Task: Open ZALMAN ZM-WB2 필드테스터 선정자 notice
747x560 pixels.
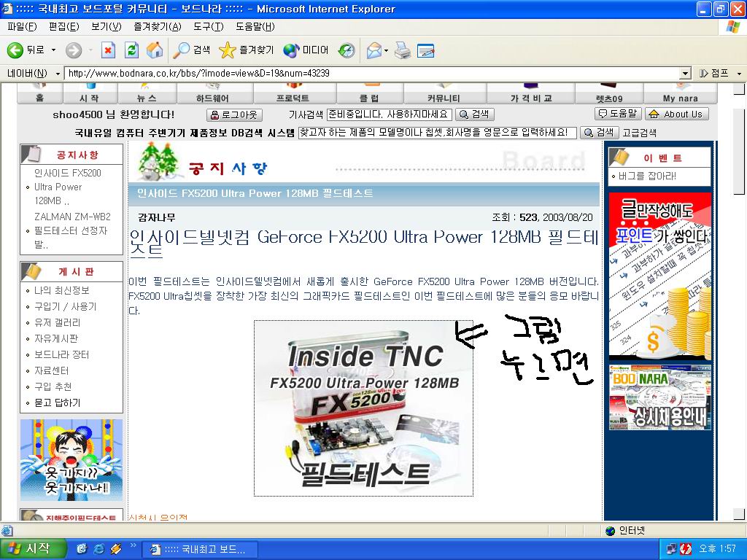Action: 72,230
